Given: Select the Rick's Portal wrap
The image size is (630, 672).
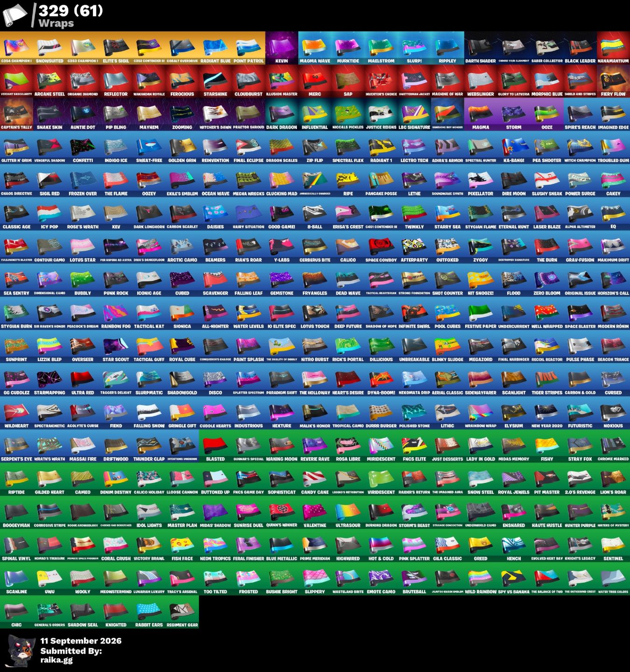Looking at the screenshot, I should (348, 346).
